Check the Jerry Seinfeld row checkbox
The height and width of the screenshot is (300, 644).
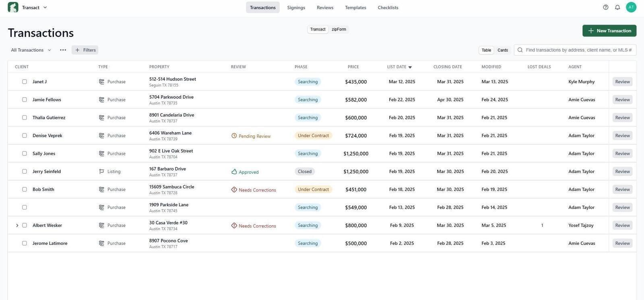point(25,171)
